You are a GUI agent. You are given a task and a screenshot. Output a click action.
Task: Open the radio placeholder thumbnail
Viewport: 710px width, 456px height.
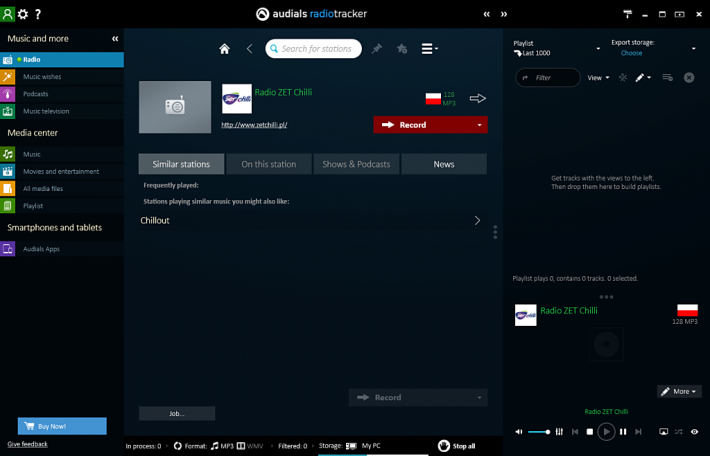pyautogui.click(x=175, y=107)
